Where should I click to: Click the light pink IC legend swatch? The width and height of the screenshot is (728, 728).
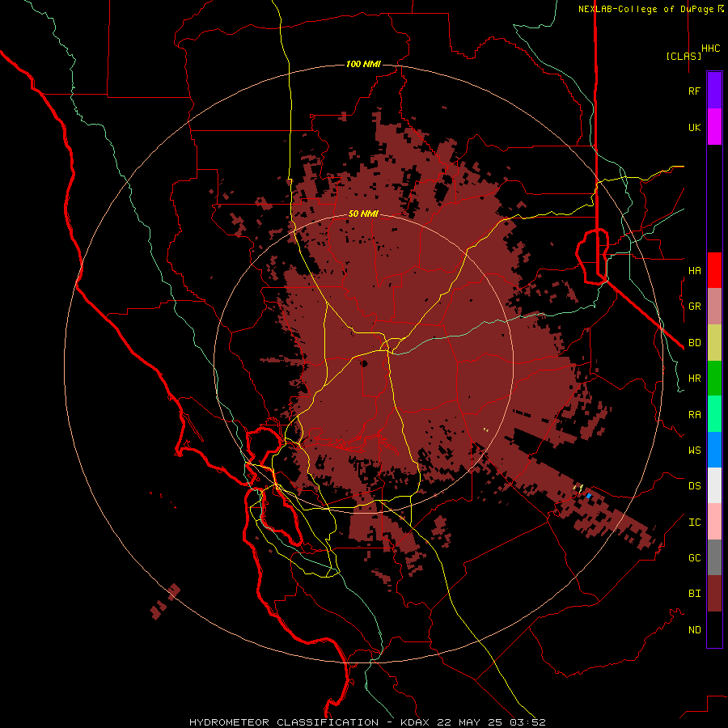point(714,522)
